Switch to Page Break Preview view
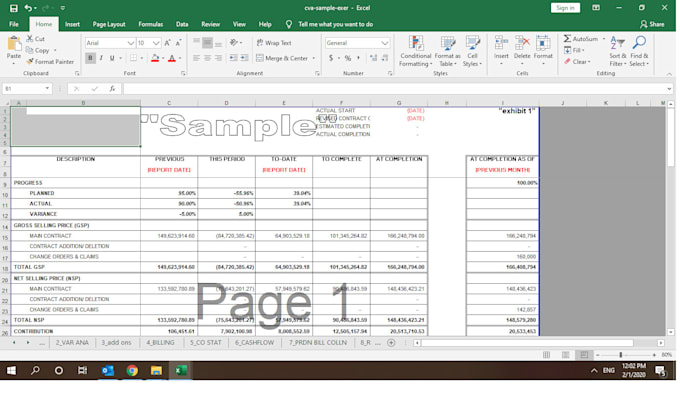This screenshot has width=680, height=418. coord(584,355)
